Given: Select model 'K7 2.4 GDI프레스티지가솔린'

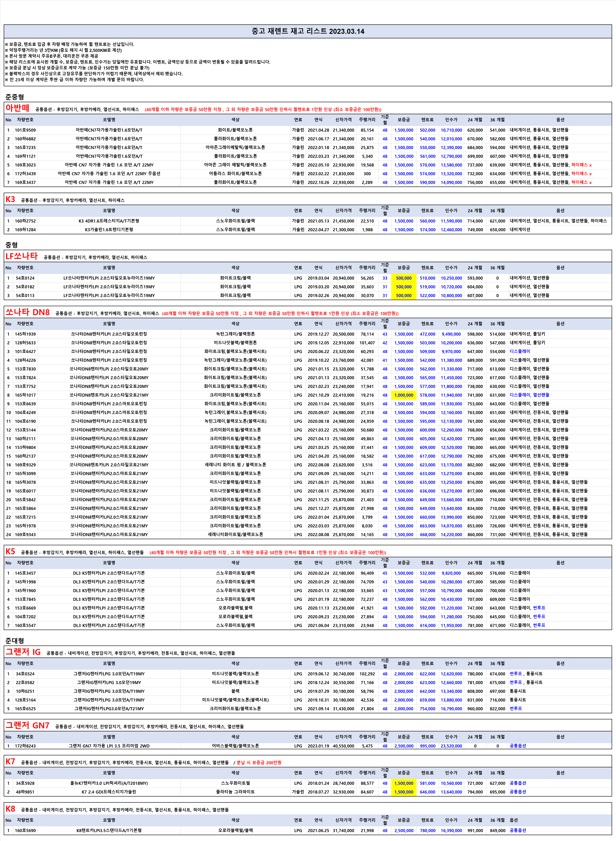Looking at the screenshot, I should coord(109,792).
